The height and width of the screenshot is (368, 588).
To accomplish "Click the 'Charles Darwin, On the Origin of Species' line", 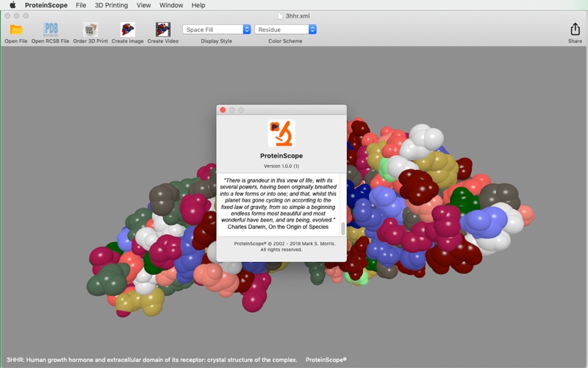I will tap(278, 227).
